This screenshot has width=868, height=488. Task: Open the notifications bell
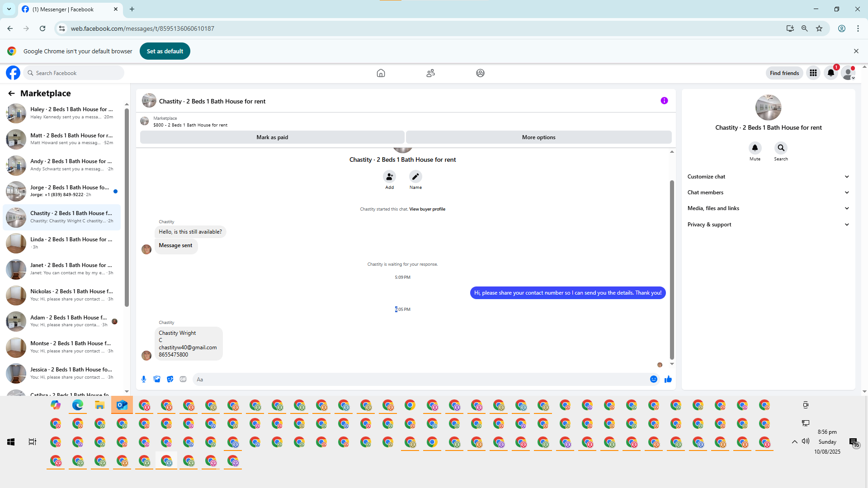831,73
